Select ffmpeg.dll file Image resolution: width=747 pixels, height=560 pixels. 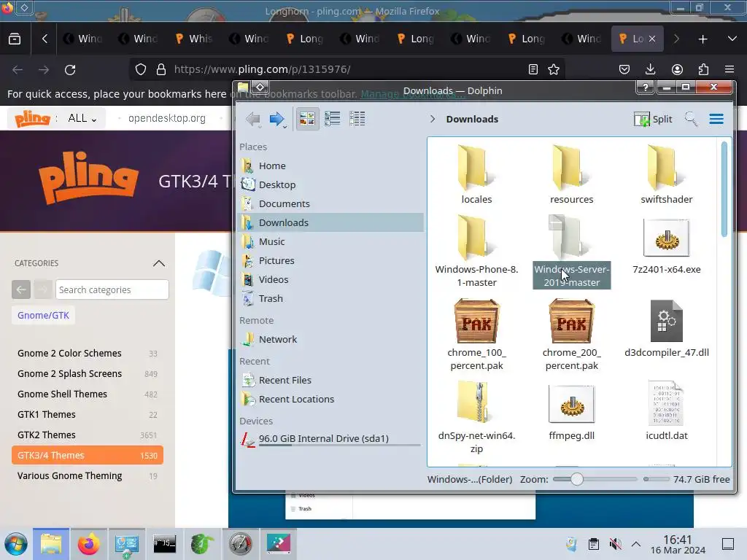click(x=571, y=413)
